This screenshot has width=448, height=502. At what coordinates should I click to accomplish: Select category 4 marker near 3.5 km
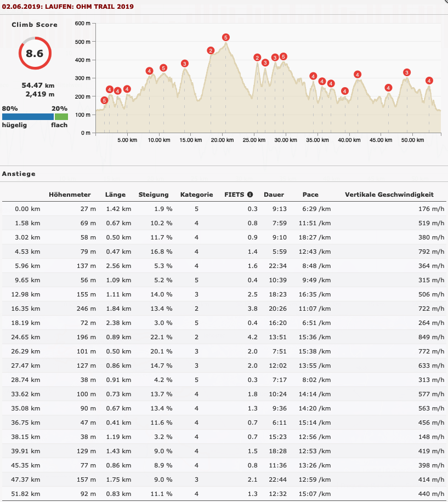(117, 91)
